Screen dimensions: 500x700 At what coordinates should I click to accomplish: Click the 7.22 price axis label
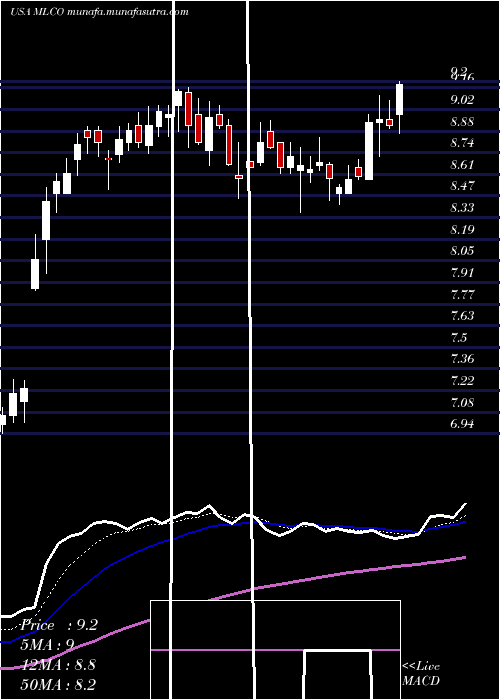pos(462,381)
